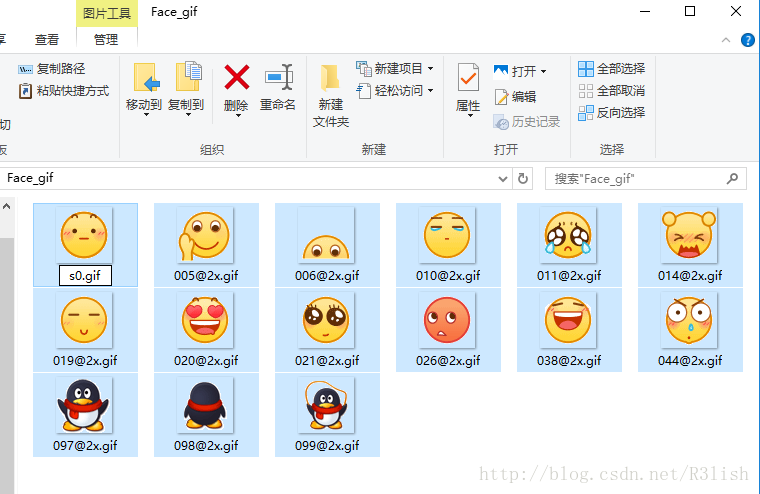
Task: Click the Open (打开) picture icon
Action: click(501, 71)
